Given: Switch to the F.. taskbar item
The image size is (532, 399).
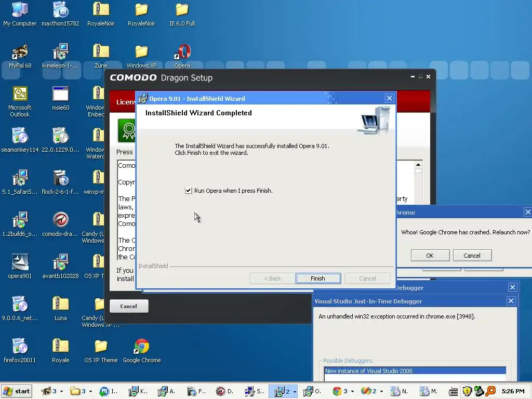Looking at the screenshot, I should (197, 391).
